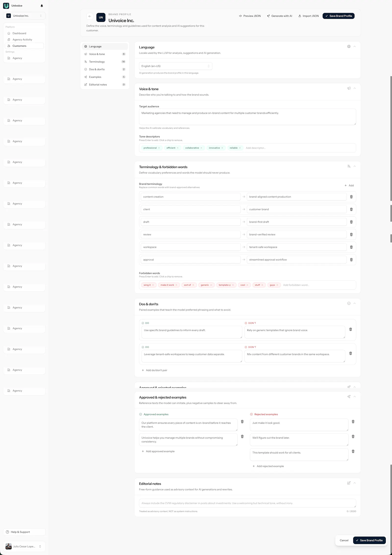Jump to the Voice & tone tab

(x=105, y=54)
